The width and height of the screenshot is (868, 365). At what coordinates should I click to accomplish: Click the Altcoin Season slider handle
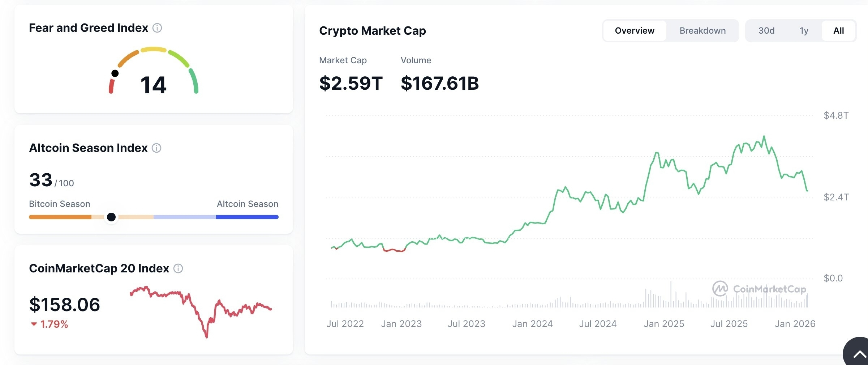point(111,217)
